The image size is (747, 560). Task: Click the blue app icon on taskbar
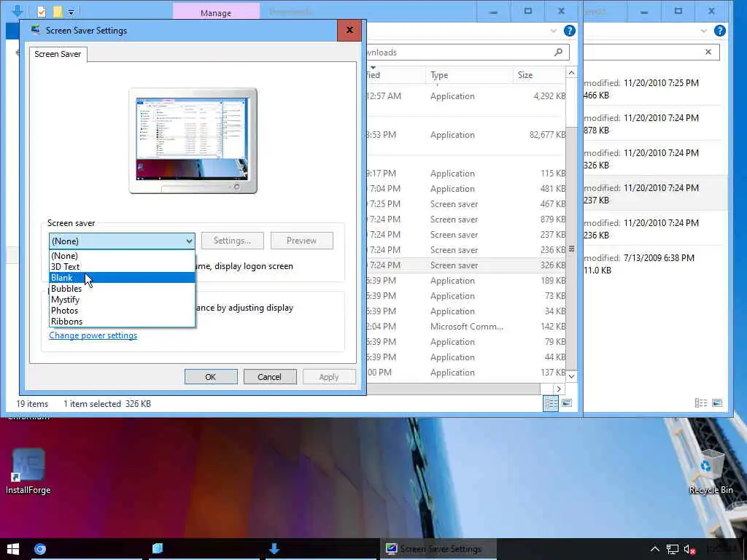(158, 548)
